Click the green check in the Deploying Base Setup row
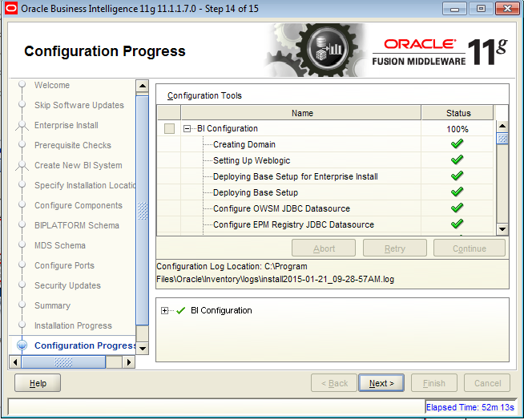The image size is (524, 420). (x=457, y=192)
